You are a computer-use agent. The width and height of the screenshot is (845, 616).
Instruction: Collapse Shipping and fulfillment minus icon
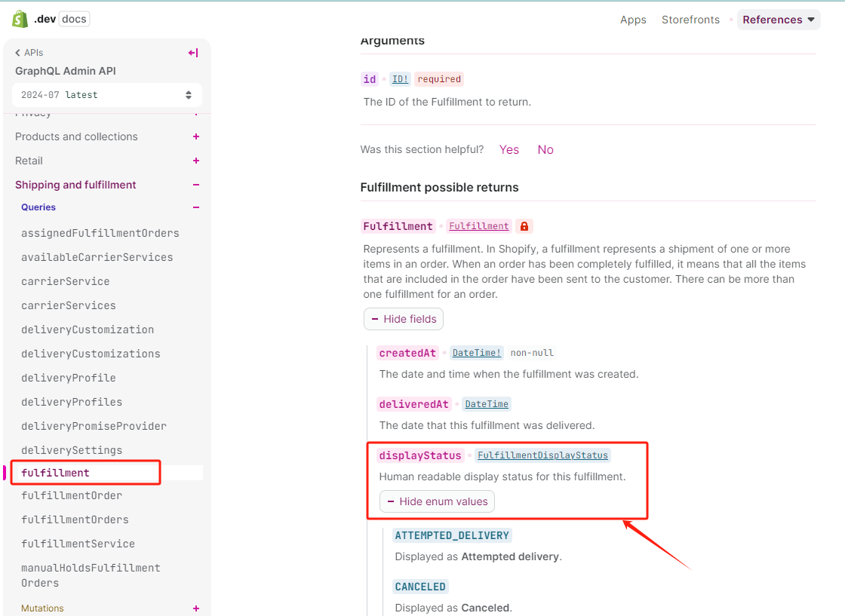pos(196,185)
